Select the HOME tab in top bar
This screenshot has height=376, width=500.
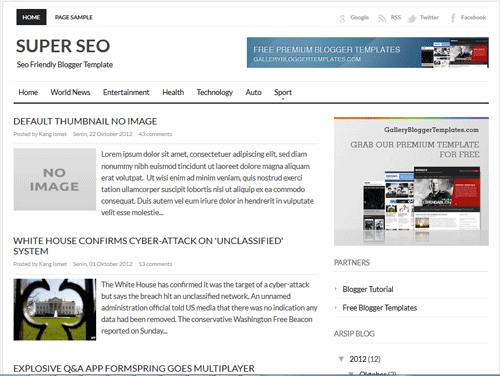pos(31,17)
